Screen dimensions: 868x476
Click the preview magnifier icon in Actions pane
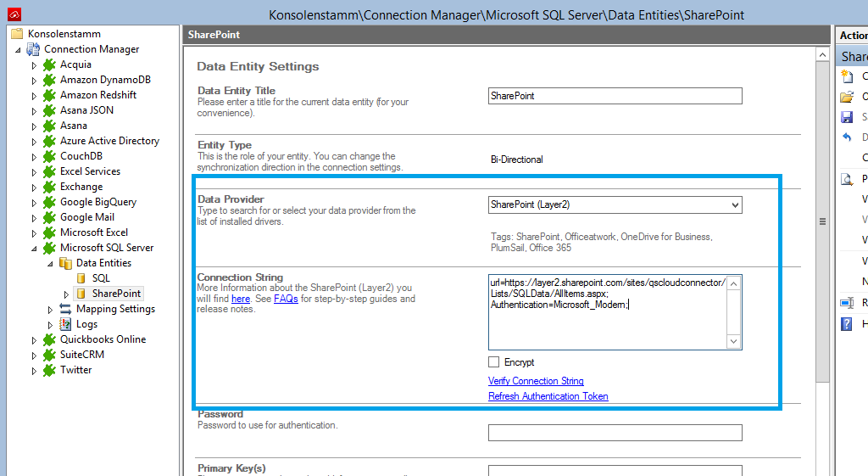pyautogui.click(x=847, y=178)
